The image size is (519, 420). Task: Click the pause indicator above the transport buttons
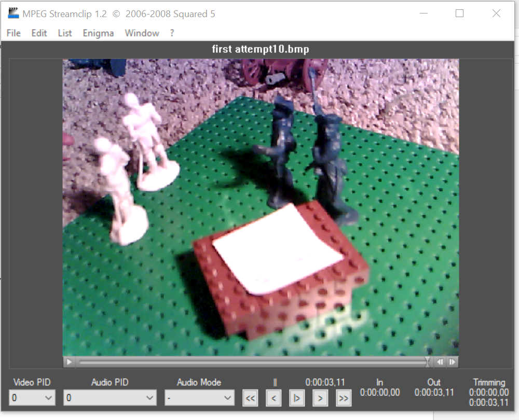pyautogui.click(x=275, y=382)
